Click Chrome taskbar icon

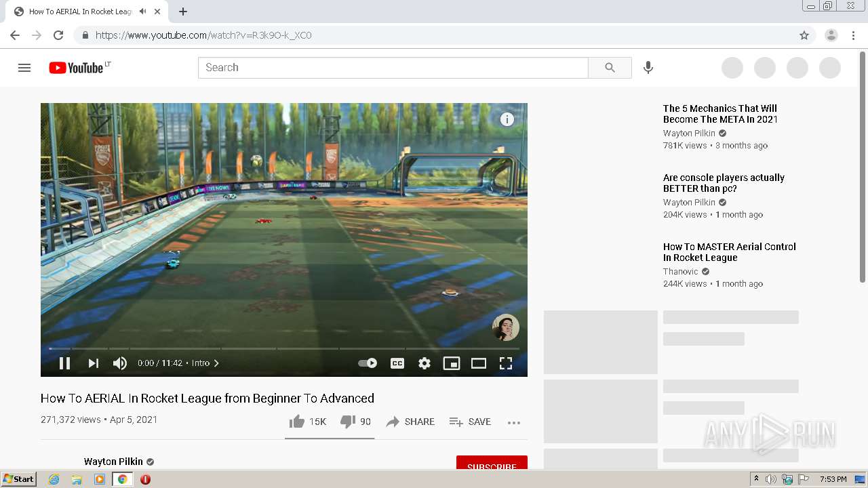(x=122, y=479)
